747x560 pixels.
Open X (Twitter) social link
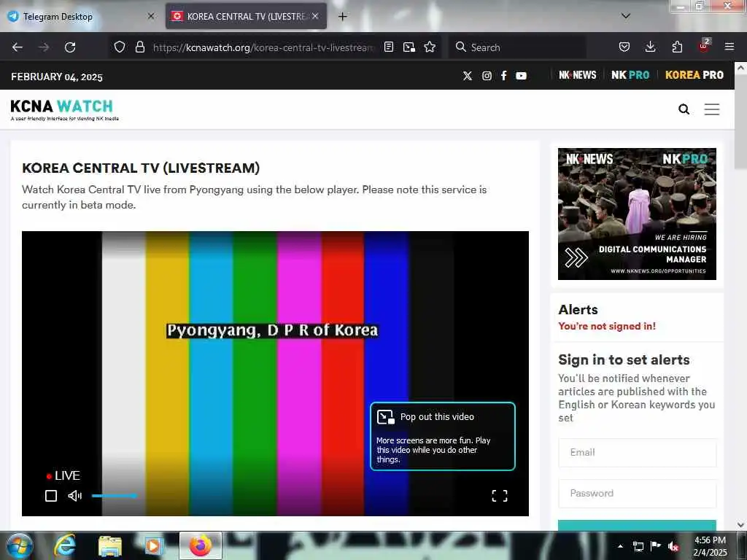click(x=468, y=76)
